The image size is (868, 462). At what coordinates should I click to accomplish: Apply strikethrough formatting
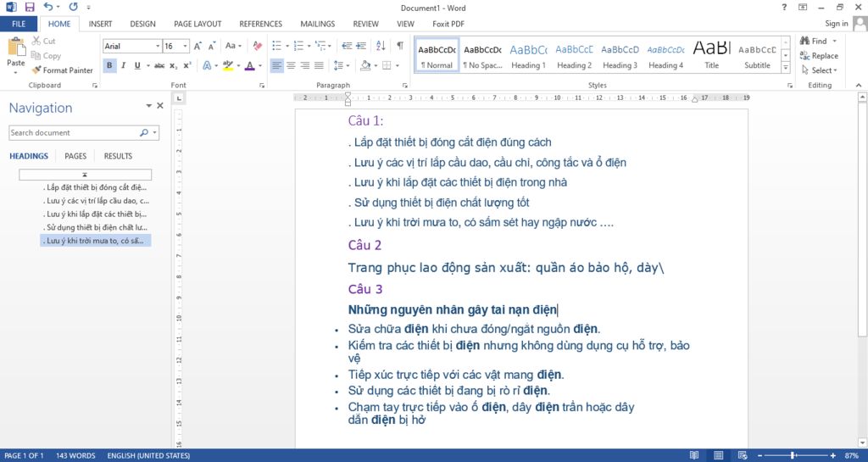click(x=159, y=65)
